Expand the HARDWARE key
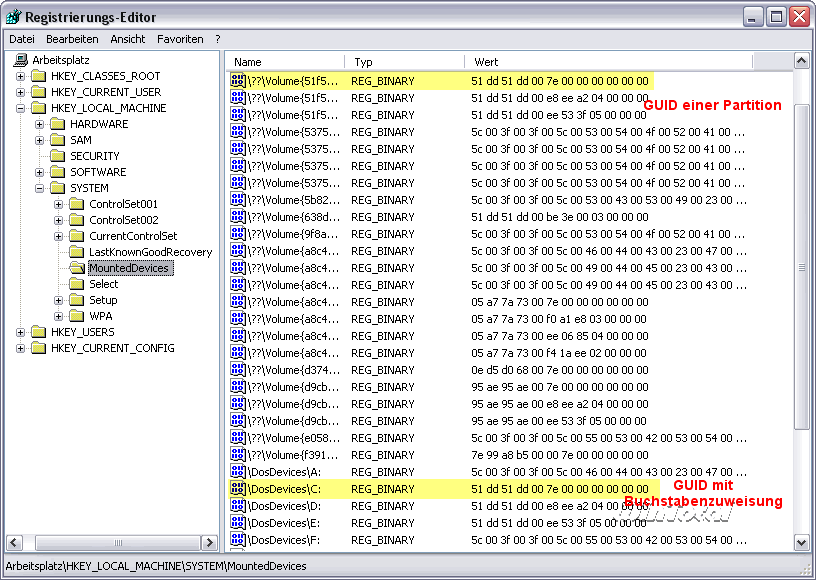 [40, 124]
